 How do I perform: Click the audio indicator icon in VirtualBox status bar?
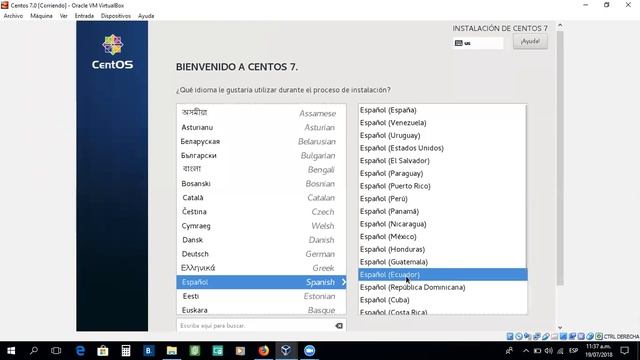pyautogui.click(x=528, y=336)
